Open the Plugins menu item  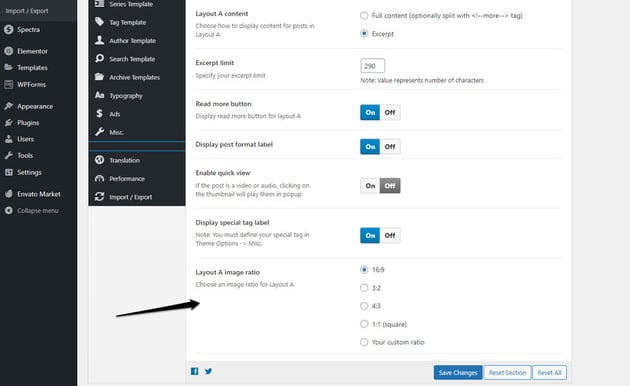coord(28,123)
